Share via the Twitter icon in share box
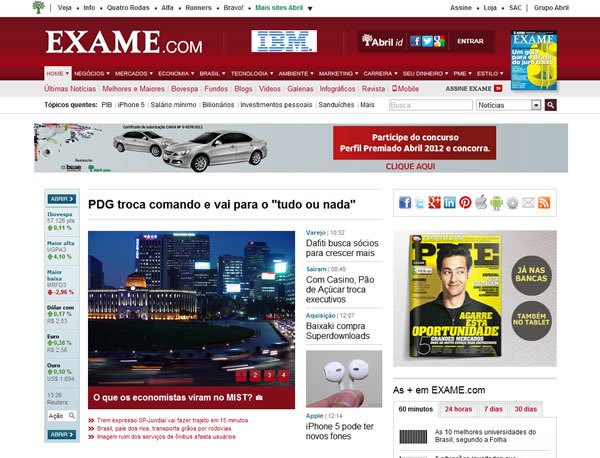This screenshot has height=458, width=600. coord(420,203)
